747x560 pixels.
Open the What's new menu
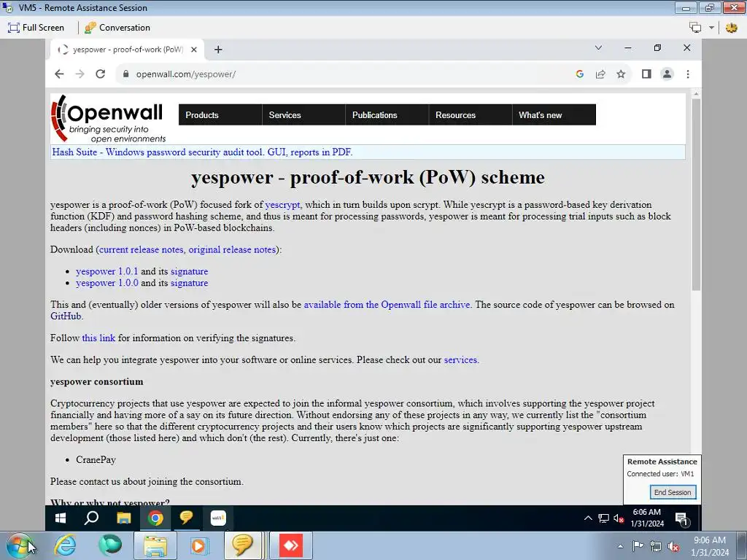554,114
